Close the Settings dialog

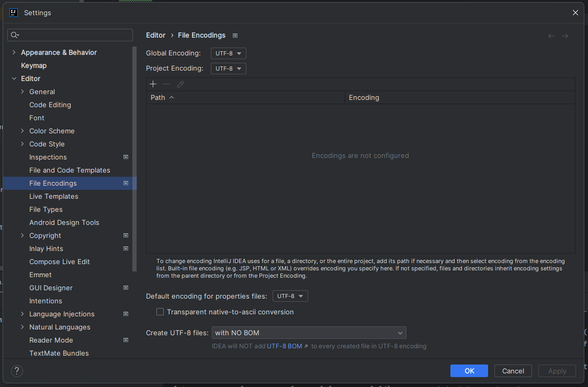575,13
